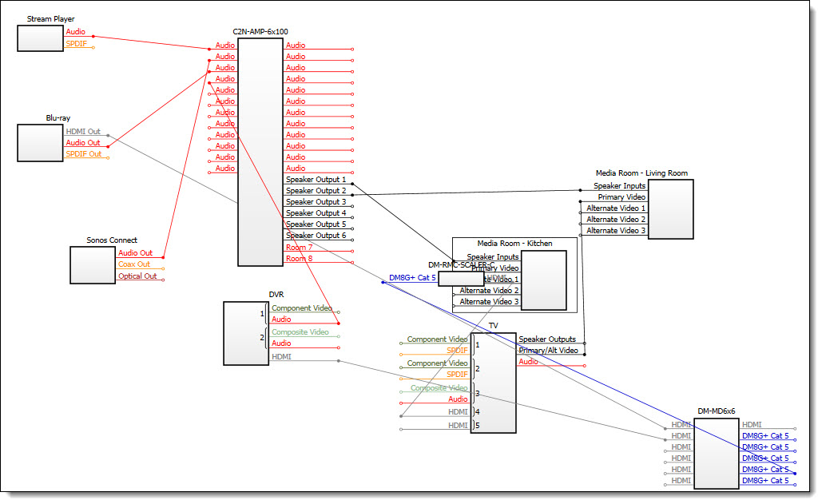Select the C2N-AMP-6x100 amplifier block
Image resolution: width=822 pixels, height=504 pixels.
click(x=260, y=152)
